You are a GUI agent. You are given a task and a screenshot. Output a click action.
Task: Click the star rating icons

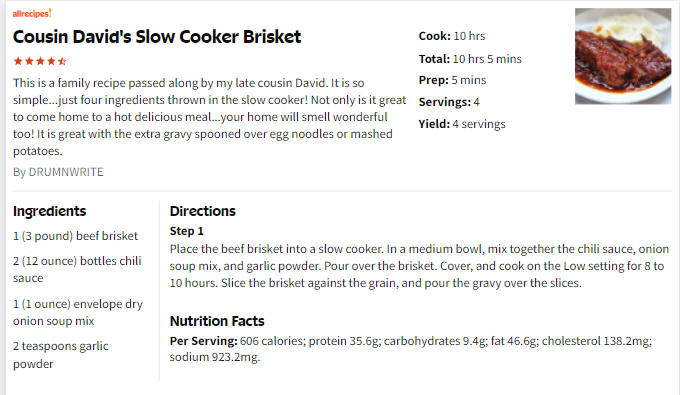point(40,61)
